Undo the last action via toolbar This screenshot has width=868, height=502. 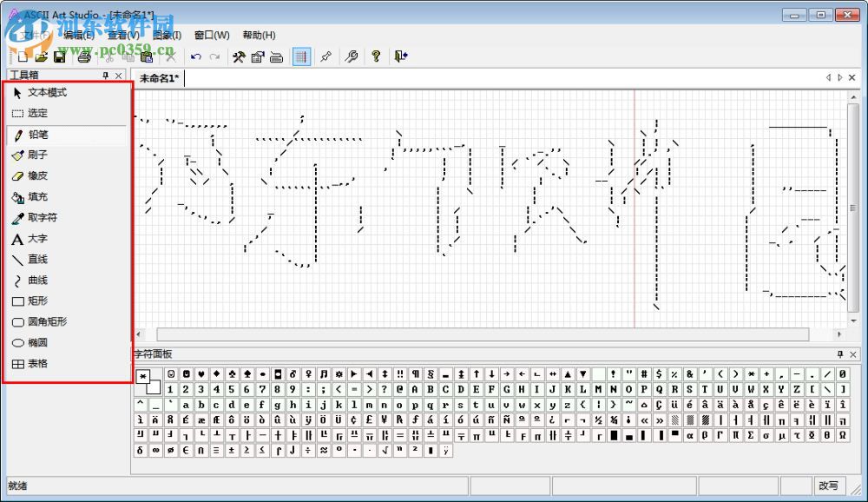195,56
